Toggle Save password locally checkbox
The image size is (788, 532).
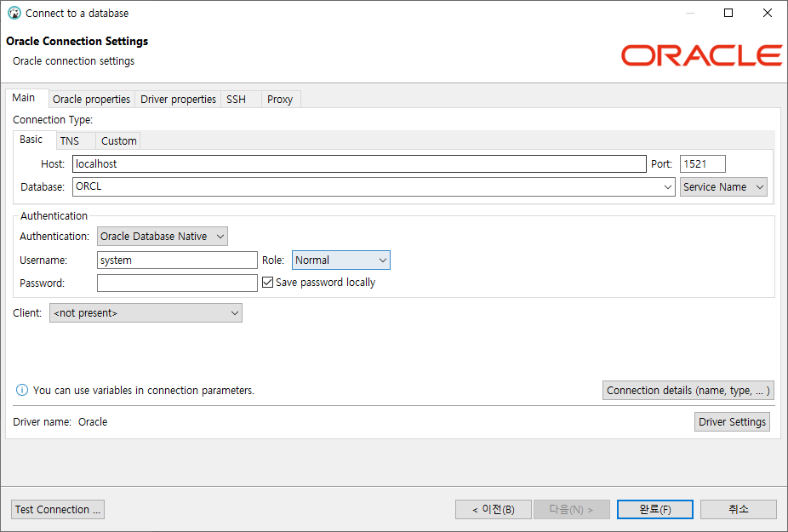267,283
